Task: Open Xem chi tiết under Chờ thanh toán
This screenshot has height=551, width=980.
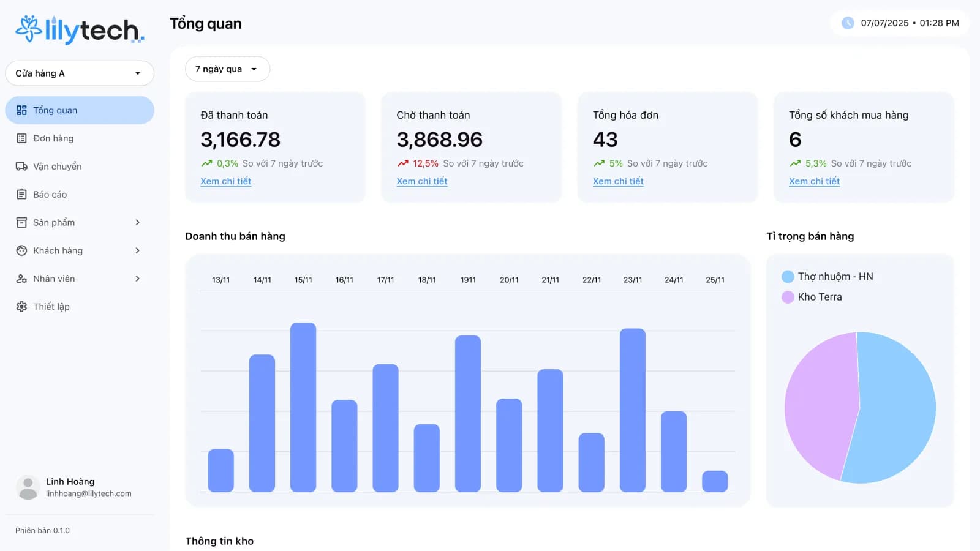Action: 421,181
